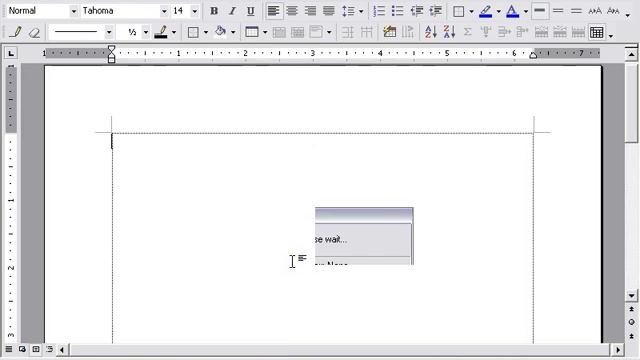Toggle Center paragraph alignment
This screenshot has height=360, width=640.
click(292, 11)
